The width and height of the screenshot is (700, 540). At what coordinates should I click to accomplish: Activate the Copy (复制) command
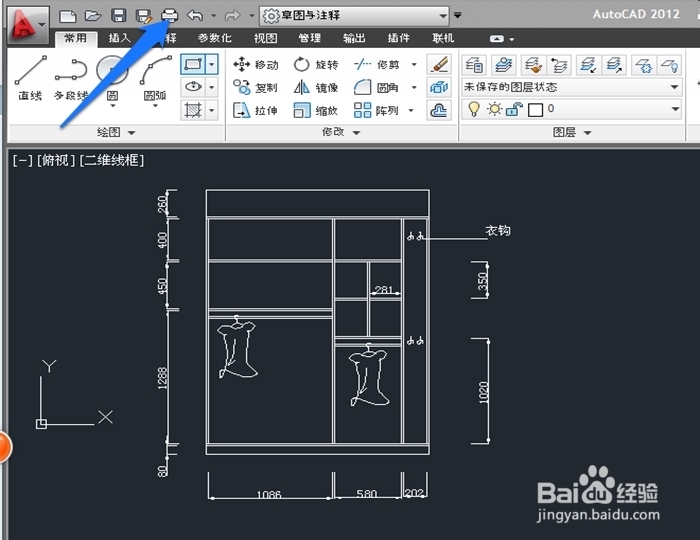(256, 87)
